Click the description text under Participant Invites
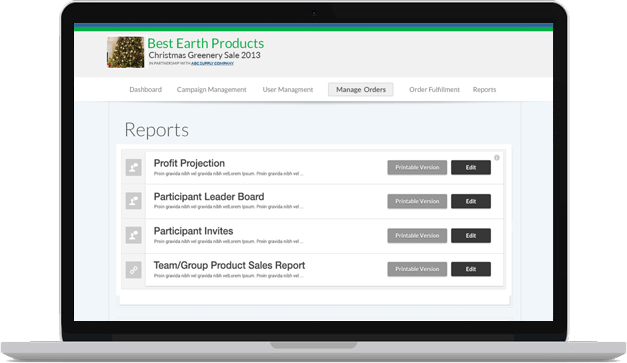The width and height of the screenshot is (627, 363). point(228,241)
